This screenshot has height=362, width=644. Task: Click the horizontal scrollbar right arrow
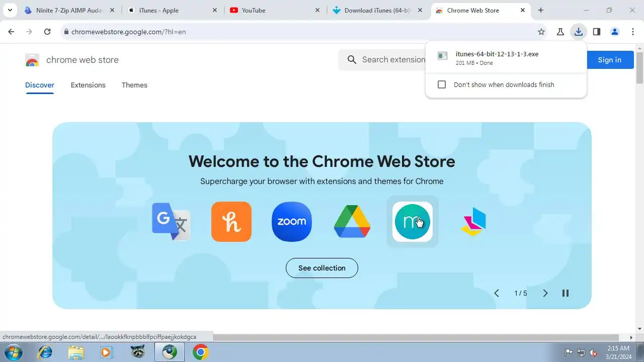[631, 337]
